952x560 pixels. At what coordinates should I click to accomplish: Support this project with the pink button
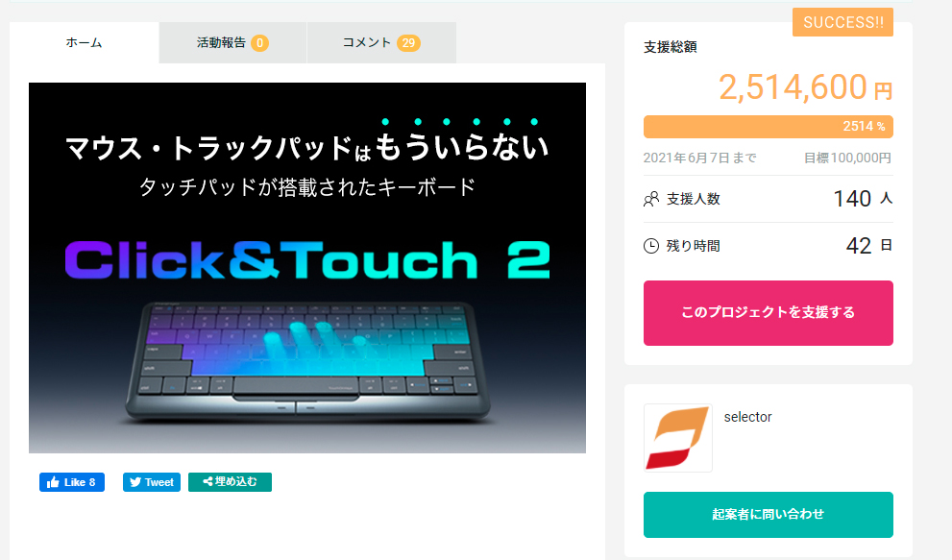coord(768,313)
